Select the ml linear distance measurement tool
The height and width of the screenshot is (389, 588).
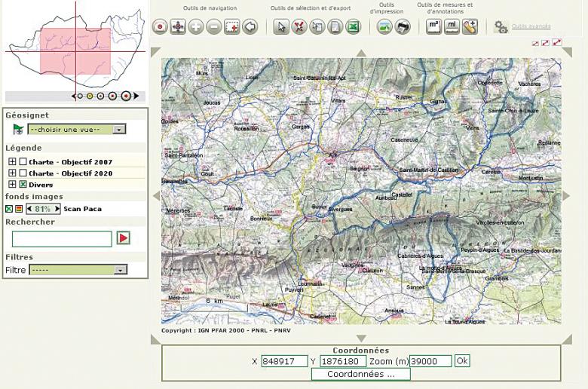pyautogui.click(x=452, y=26)
